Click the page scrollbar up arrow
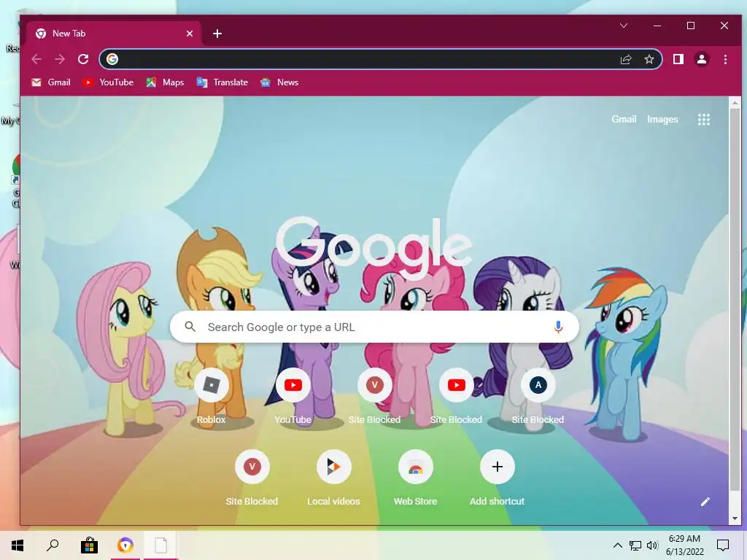 click(735, 103)
